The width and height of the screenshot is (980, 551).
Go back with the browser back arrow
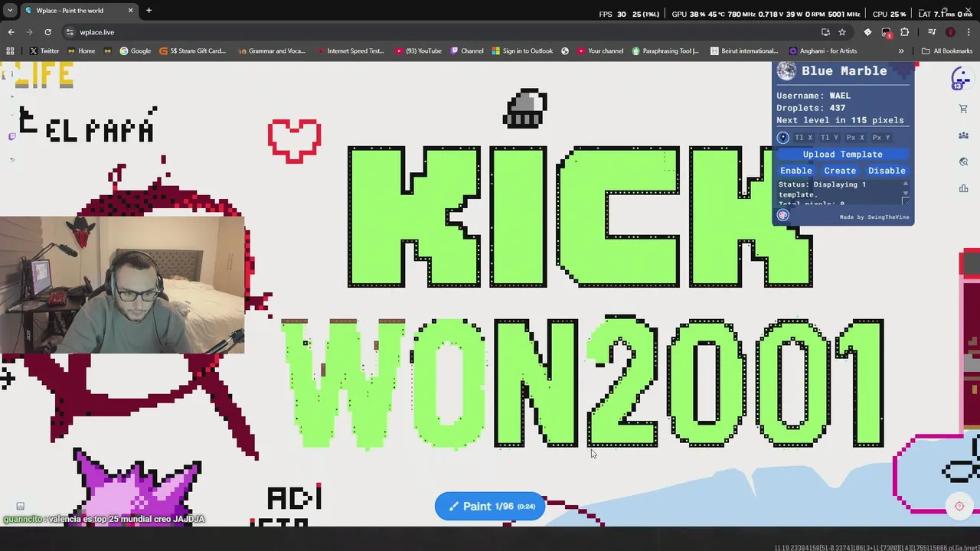[x=11, y=32]
